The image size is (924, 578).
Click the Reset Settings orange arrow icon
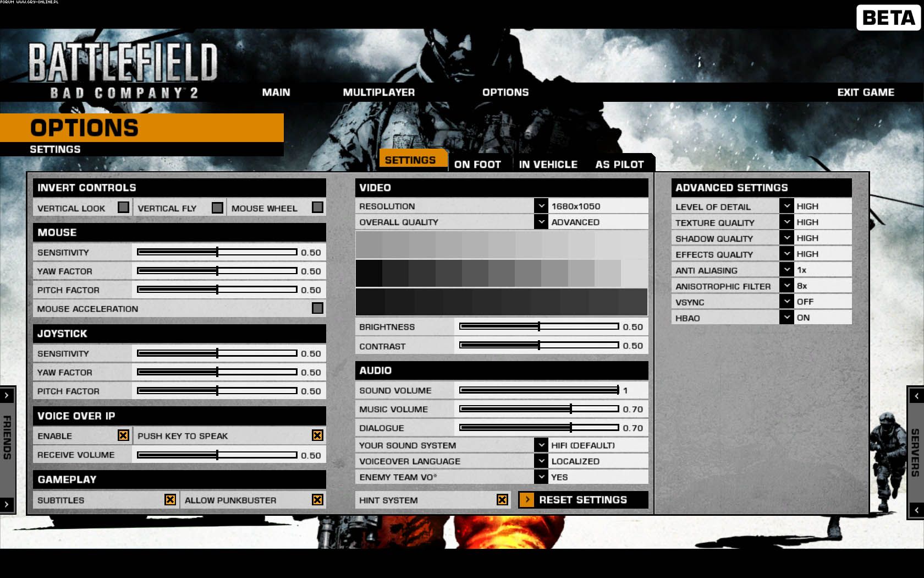pyautogui.click(x=527, y=500)
